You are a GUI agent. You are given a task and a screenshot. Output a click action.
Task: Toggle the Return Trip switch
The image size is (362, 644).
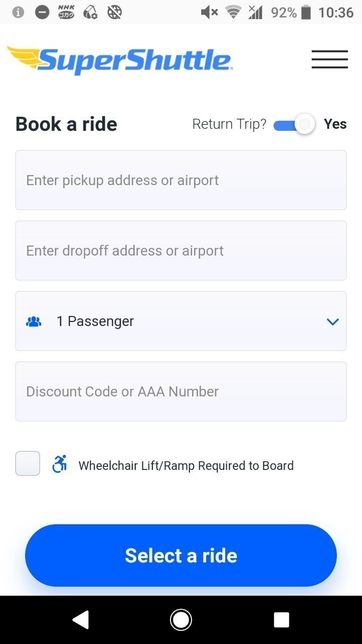(x=294, y=124)
